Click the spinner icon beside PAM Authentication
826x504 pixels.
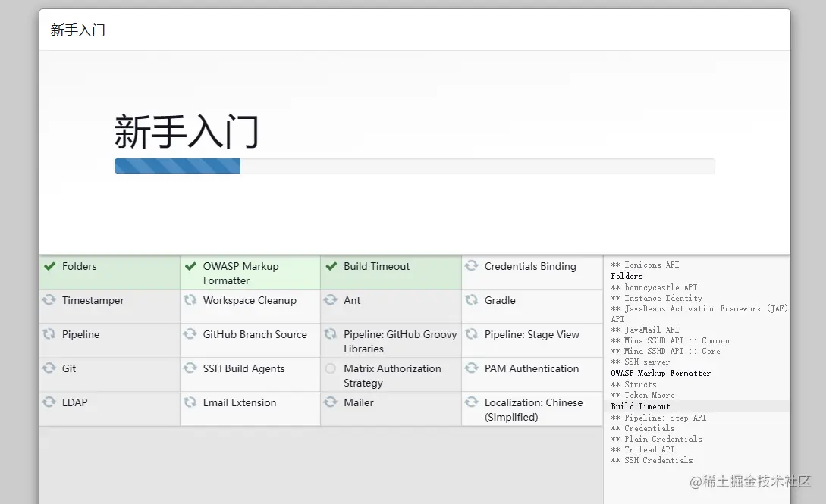click(472, 368)
